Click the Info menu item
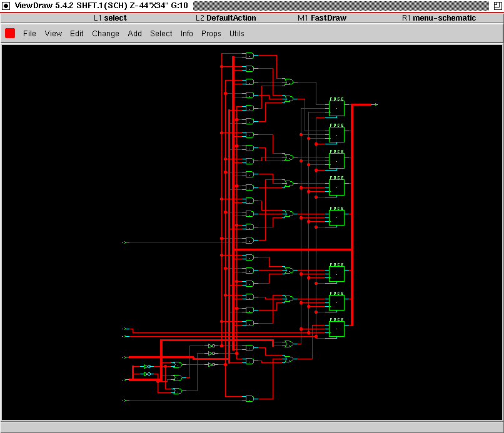 point(186,34)
